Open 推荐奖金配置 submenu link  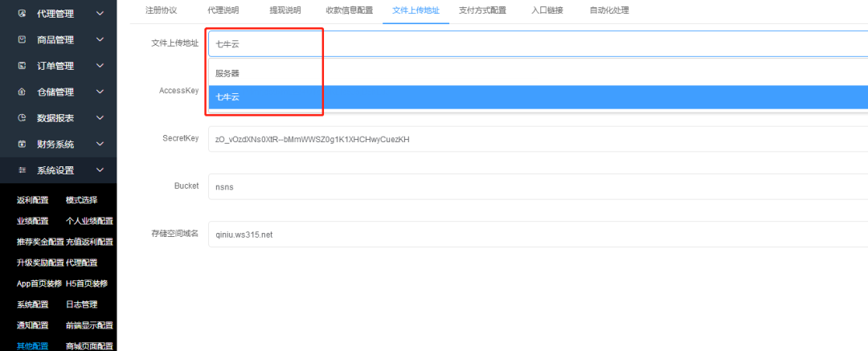coord(40,242)
